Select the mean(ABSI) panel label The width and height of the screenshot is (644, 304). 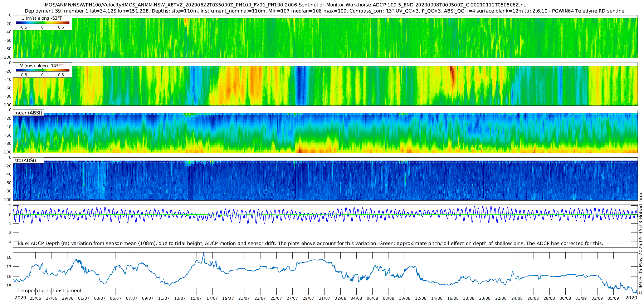[x=28, y=113]
